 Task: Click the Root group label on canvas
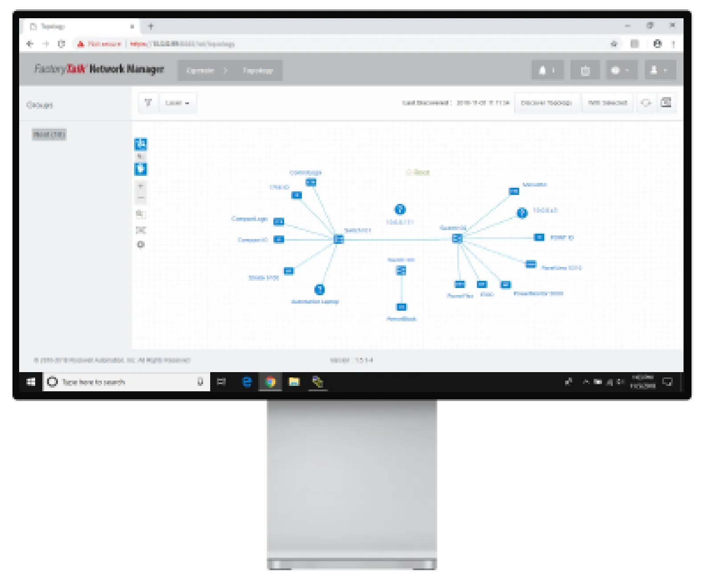tap(418, 172)
